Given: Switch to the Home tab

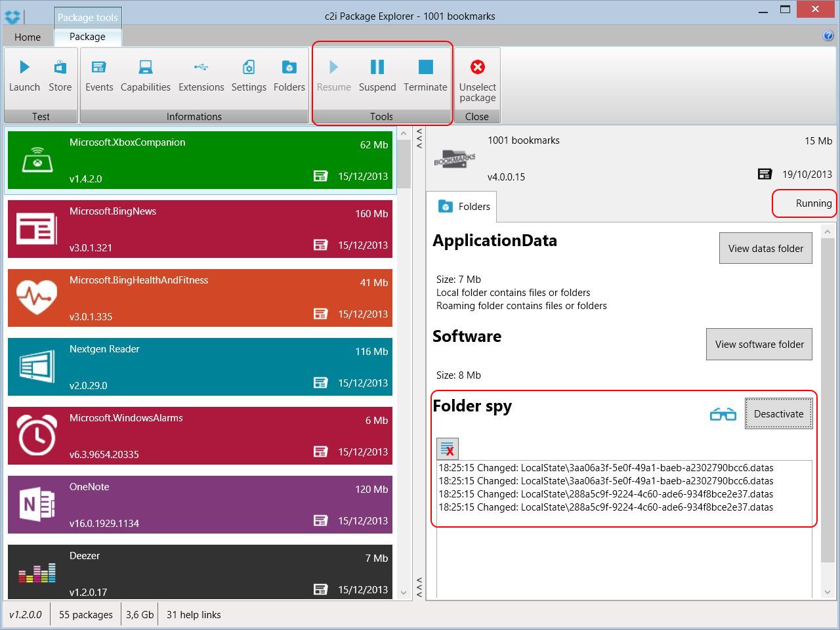Looking at the screenshot, I should coord(28,37).
